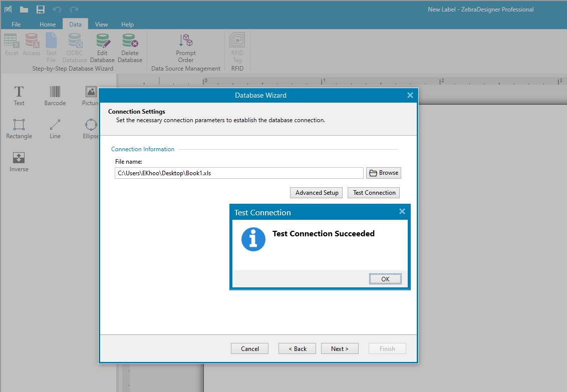Close the Database Wizard window
The height and width of the screenshot is (392, 567).
pos(410,95)
